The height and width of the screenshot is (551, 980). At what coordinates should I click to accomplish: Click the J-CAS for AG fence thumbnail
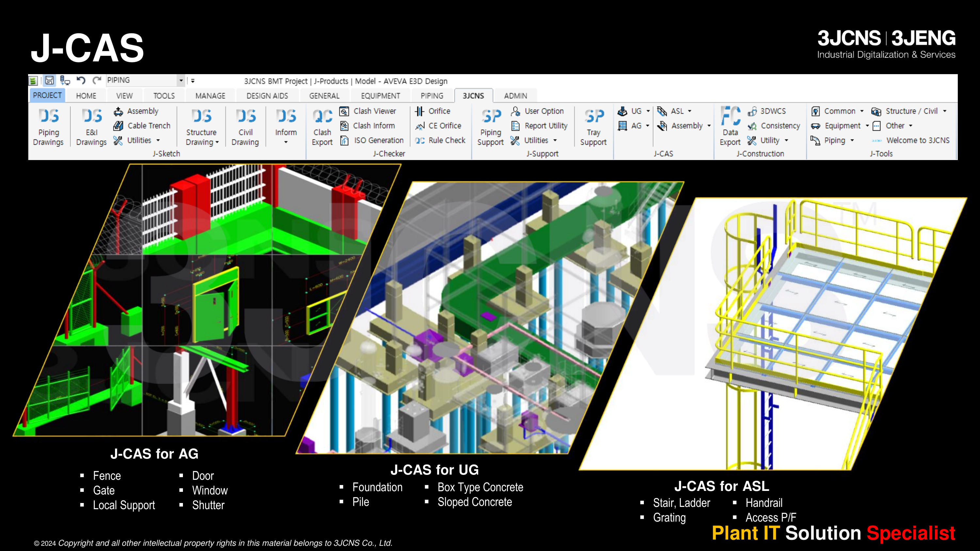tap(207, 300)
